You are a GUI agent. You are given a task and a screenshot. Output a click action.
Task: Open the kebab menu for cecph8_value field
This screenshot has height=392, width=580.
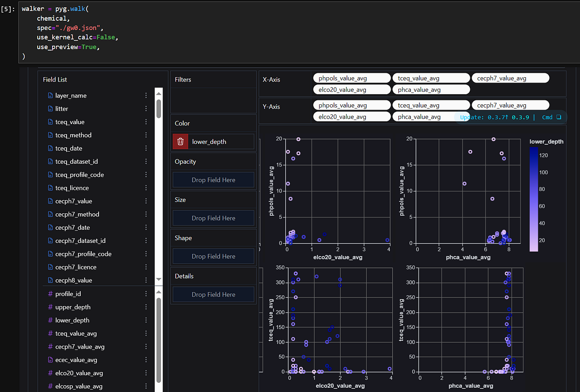coord(146,280)
